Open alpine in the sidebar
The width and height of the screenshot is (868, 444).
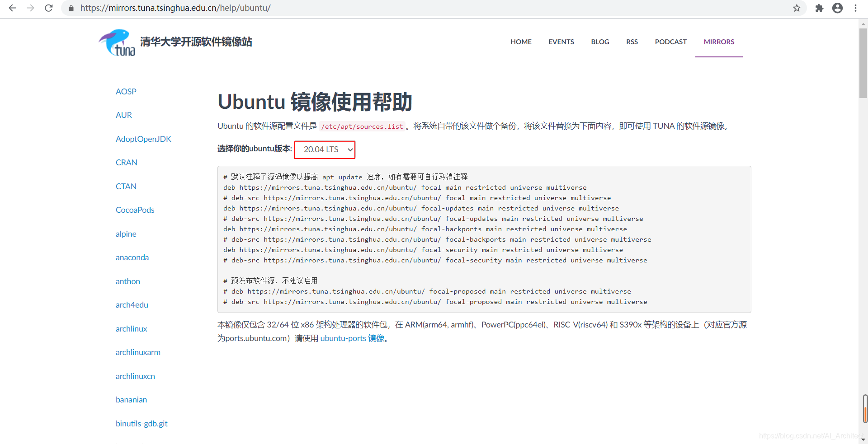pos(126,234)
